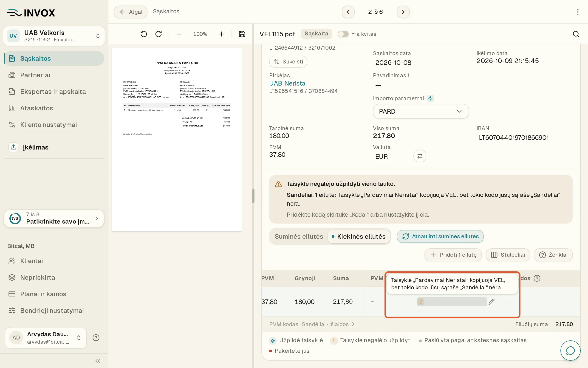This screenshot has width=588, height=368.
Task: Open Eksportas ir apskaita section
Action: pos(54,92)
